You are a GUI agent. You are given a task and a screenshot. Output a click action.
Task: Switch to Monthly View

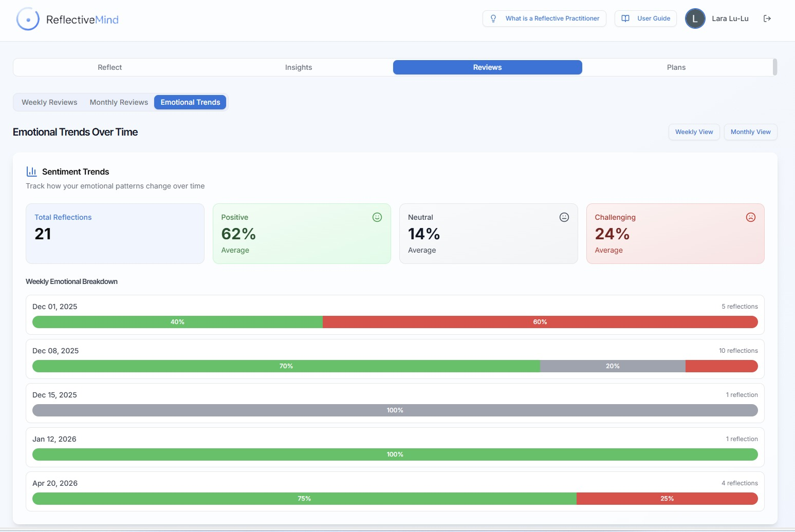click(x=750, y=132)
